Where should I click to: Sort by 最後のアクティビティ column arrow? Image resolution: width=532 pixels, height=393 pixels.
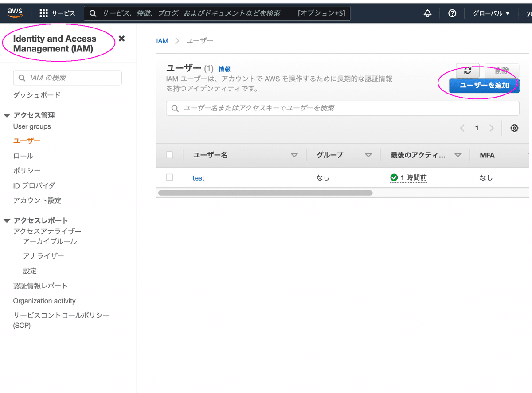pos(458,155)
